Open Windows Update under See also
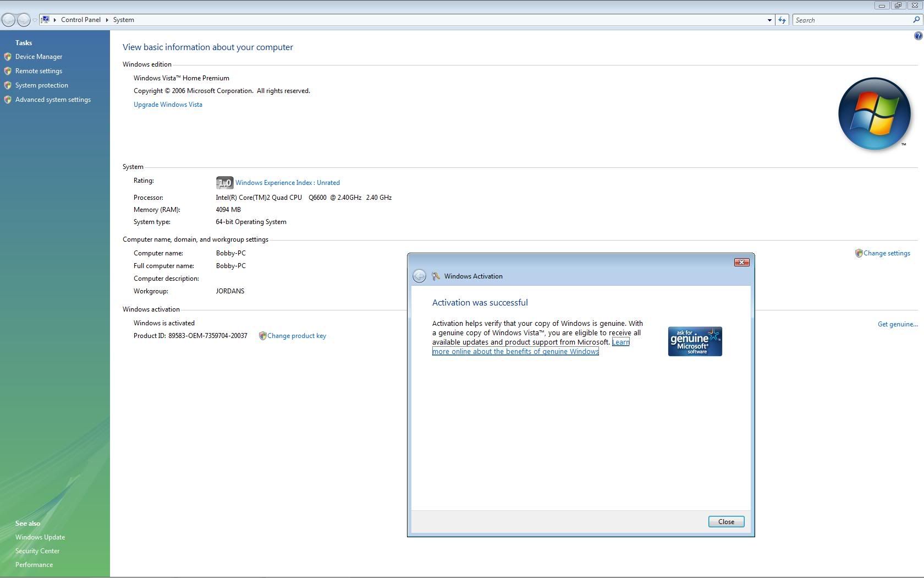The width and height of the screenshot is (924, 578). 40,537
